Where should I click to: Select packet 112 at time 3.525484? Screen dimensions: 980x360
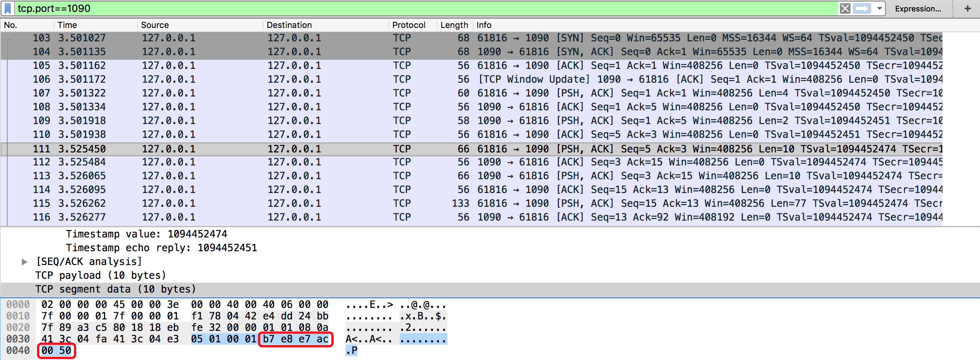[471, 162]
